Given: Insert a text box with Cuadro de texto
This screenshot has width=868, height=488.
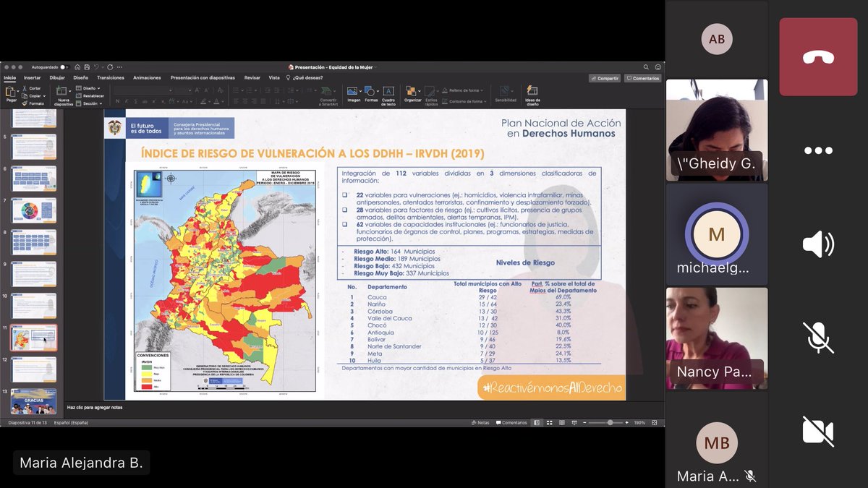Looking at the screenshot, I should click(388, 96).
